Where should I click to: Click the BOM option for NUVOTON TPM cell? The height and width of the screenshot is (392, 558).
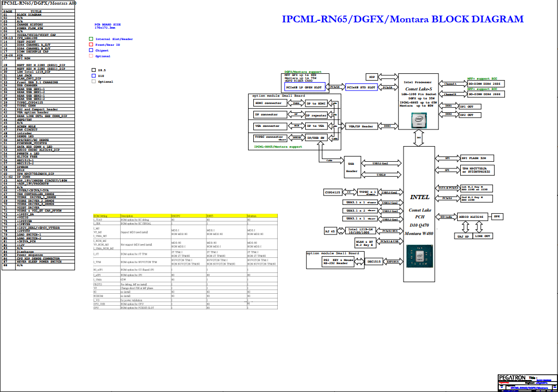(145, 262)
